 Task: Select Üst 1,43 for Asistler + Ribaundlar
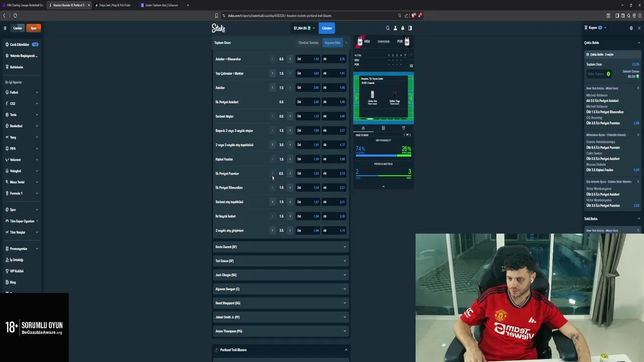[x=308, y=59]
